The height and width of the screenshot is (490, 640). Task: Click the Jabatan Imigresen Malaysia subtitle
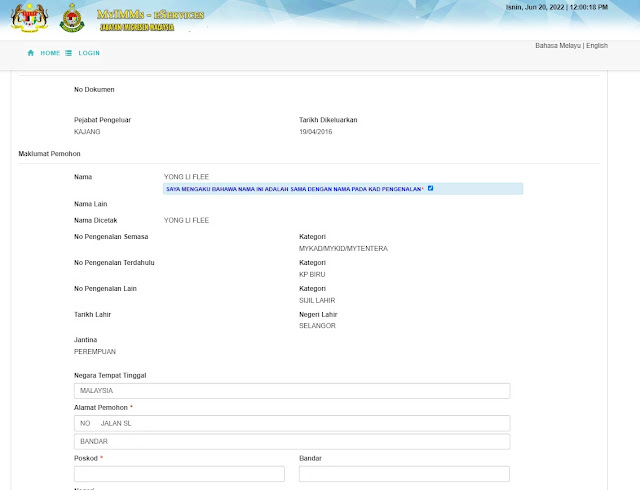pos(137,27)
